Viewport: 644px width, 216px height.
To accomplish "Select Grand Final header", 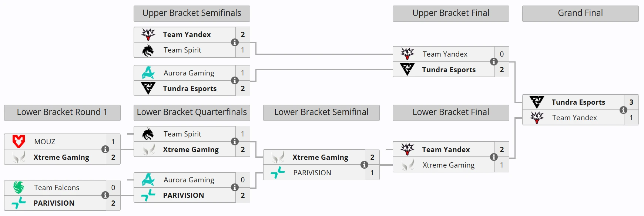I will (580, 13).
